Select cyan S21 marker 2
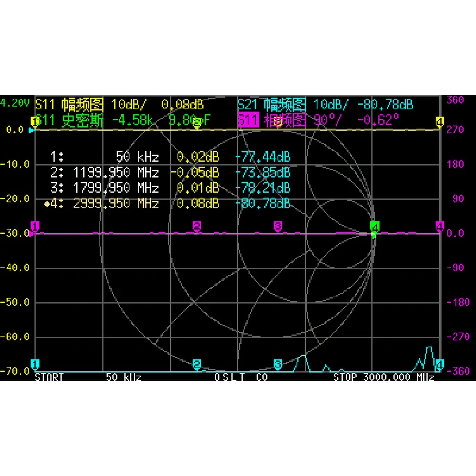 (197, 364)
